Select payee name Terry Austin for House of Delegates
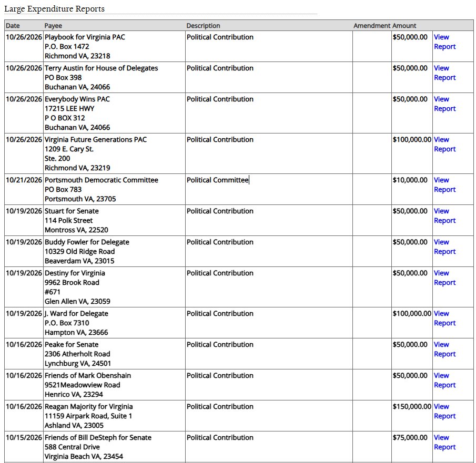This screenshot has width=476, height=463. 101,68
